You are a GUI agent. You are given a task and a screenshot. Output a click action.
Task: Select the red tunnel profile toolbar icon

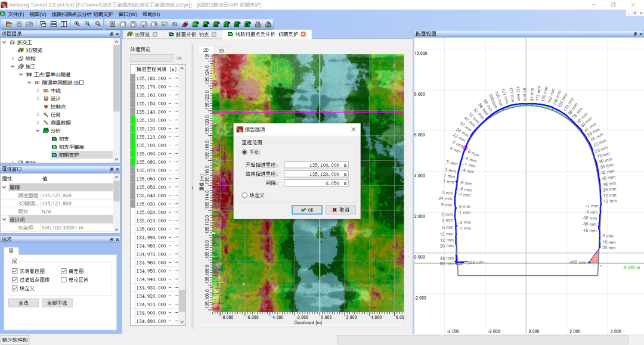pos(187,24)
